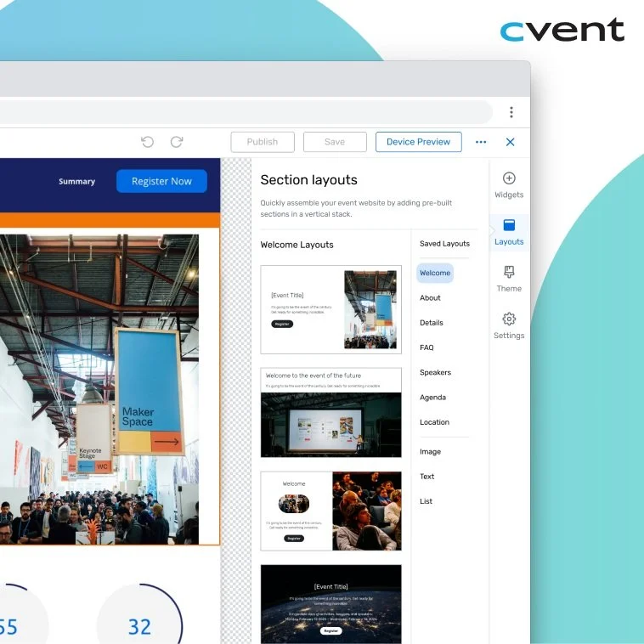The image size is (644, 644).
Task: Select the Image layouts category
Action: [430, 452]
